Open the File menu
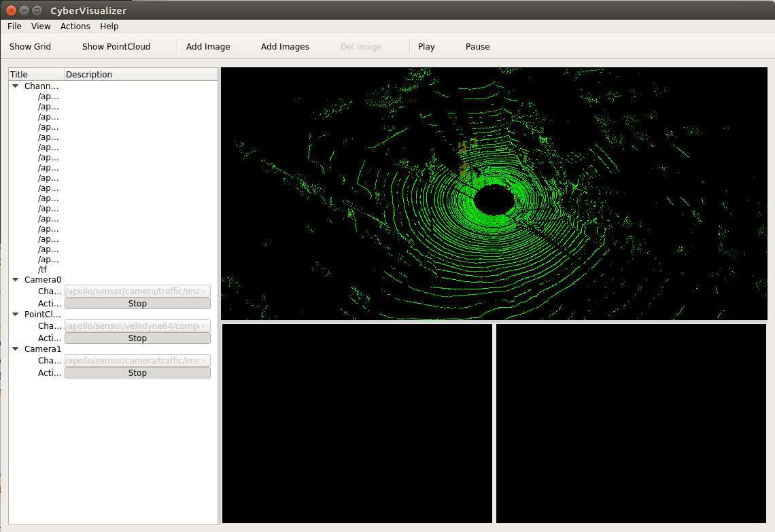775x532 pixels. point(14,26)
